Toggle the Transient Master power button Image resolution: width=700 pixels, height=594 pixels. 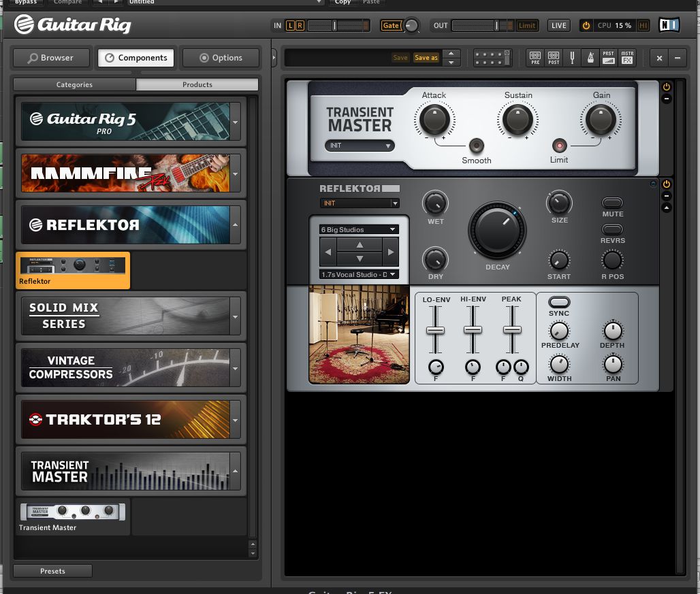(x=667, y=86)
